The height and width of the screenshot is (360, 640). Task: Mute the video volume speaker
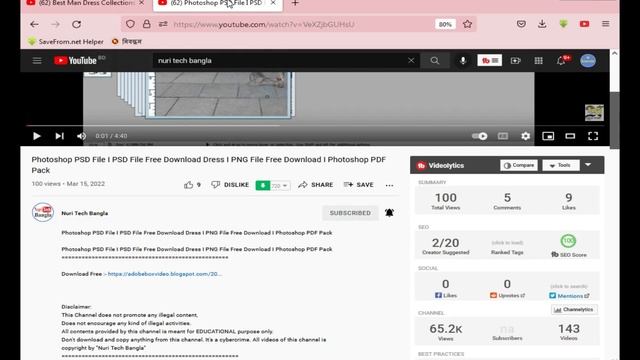(82, 136)
